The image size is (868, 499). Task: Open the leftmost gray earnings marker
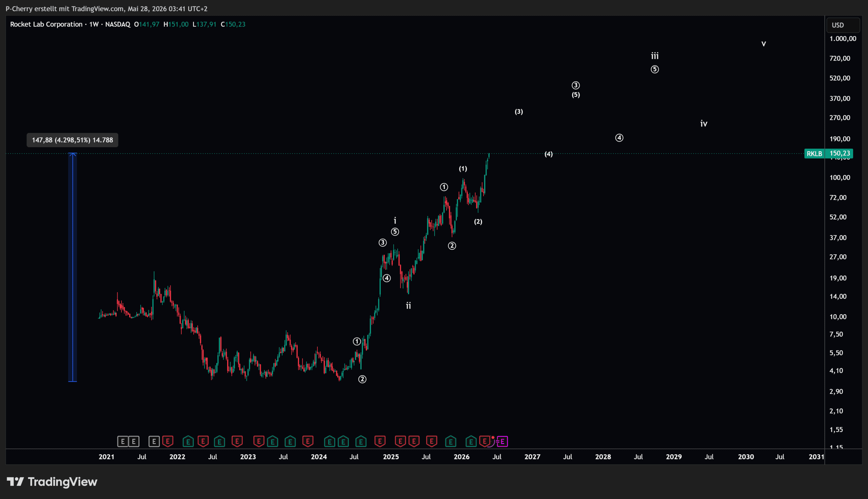123,441
